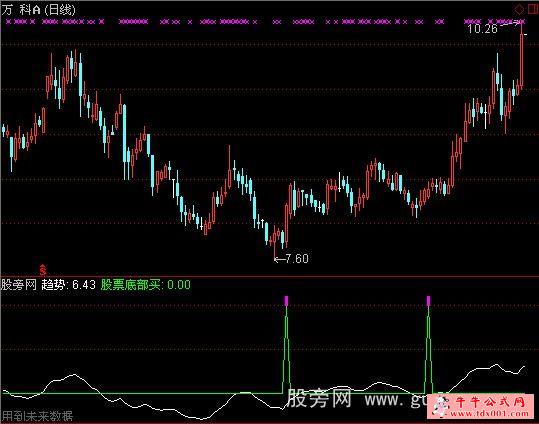Click the 用到未来数据 warning text
Viewport: 539px width, 424px height.
coord(37,416)
